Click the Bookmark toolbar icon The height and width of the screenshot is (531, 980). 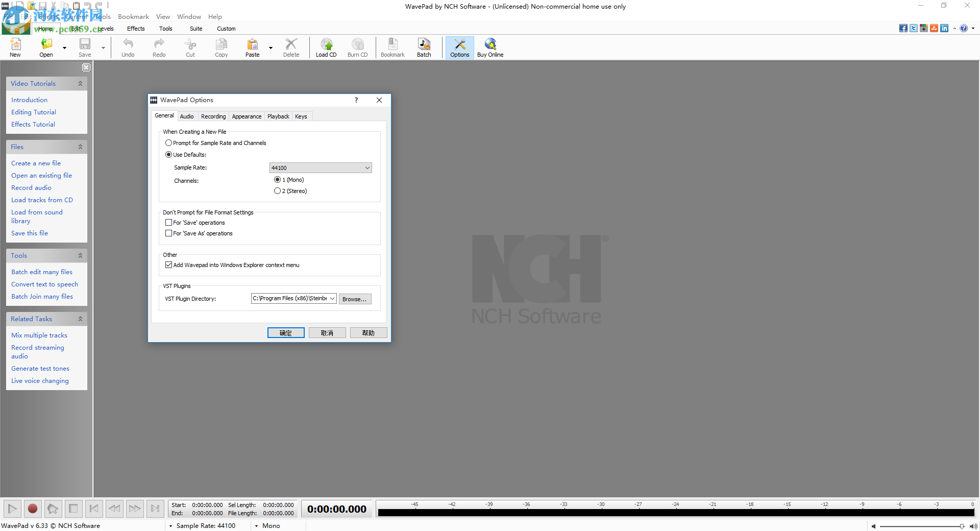click(x=393, y=47)
